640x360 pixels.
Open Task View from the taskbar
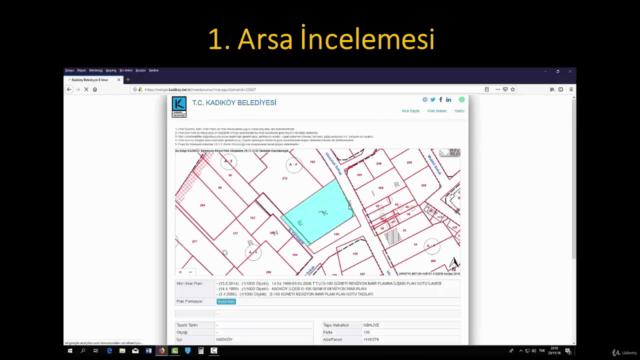[x=96, y=351]
